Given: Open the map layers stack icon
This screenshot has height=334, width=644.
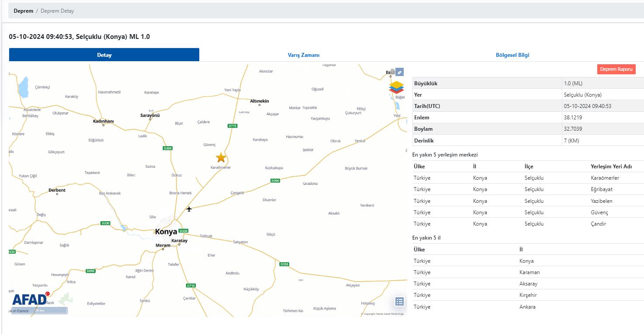Looking at the screenshot, I should click(396, 87).
